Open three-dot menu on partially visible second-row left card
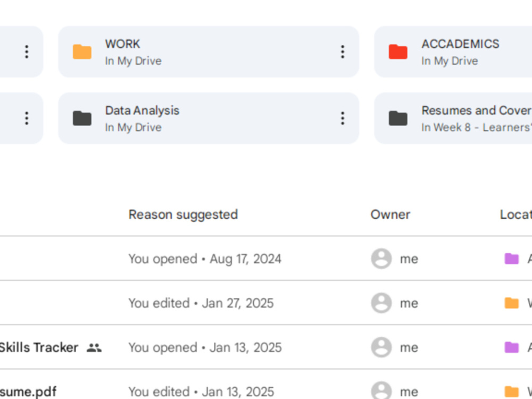The image size is (532, 399). (x=27, y=119)
